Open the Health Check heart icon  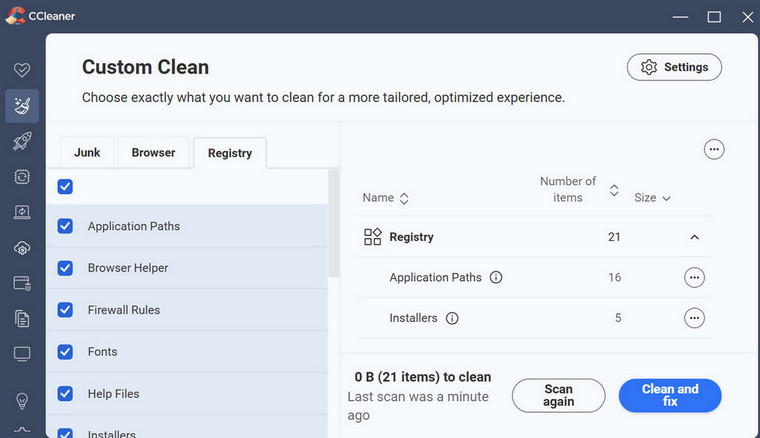[x=22, y=70]
